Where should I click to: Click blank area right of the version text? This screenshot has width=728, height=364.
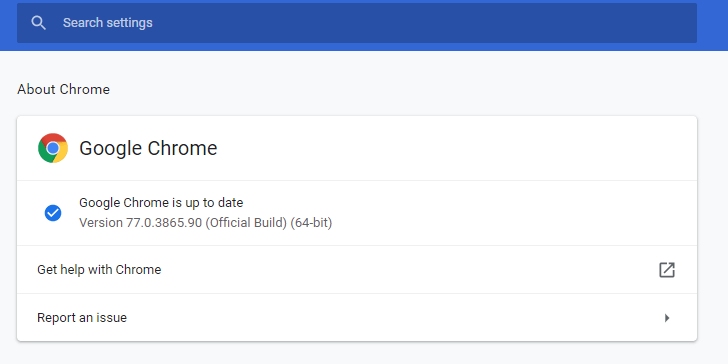(x=511, y=223)
